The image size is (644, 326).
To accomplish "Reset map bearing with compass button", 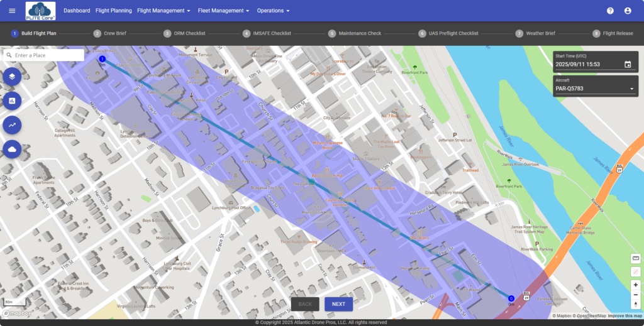I will [635, 305].
